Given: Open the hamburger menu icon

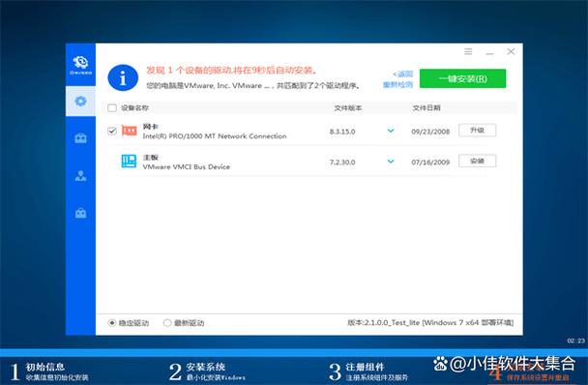Looking at the screenshot, I should coord(468,51).
